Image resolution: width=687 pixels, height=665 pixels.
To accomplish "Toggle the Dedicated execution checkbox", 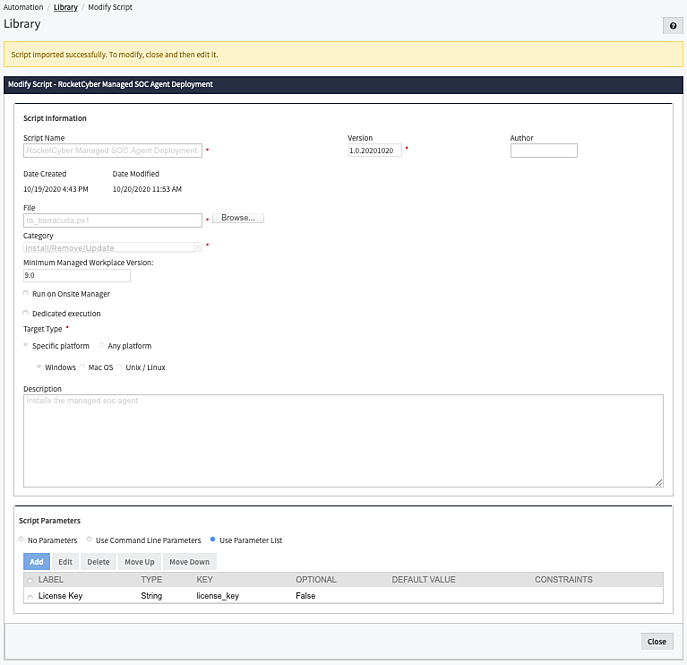I will coord(26,313).
